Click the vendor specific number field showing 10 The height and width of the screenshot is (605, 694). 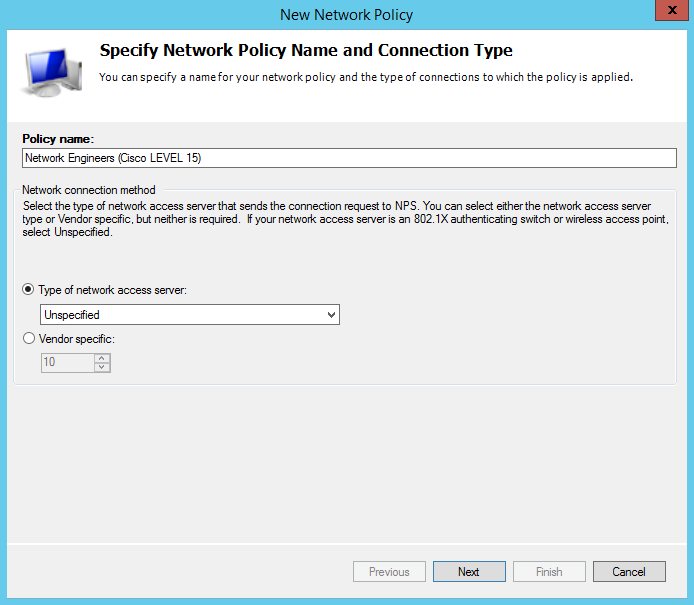66,363
